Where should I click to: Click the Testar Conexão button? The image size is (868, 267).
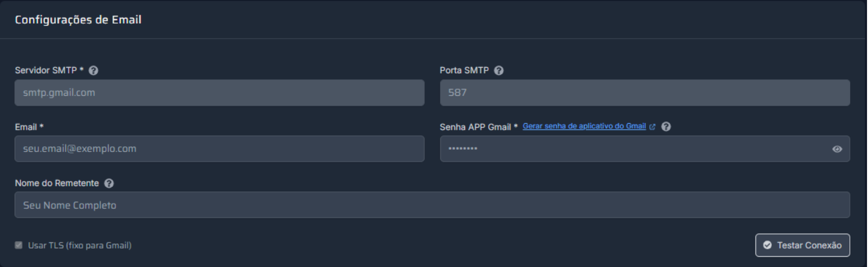pos(802,245)
